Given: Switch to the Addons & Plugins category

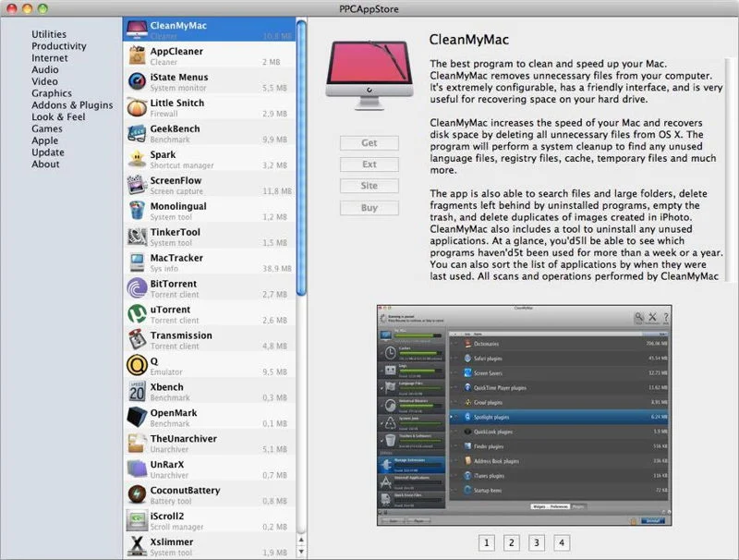Looking at the screenshot, I should click(72, 105).
